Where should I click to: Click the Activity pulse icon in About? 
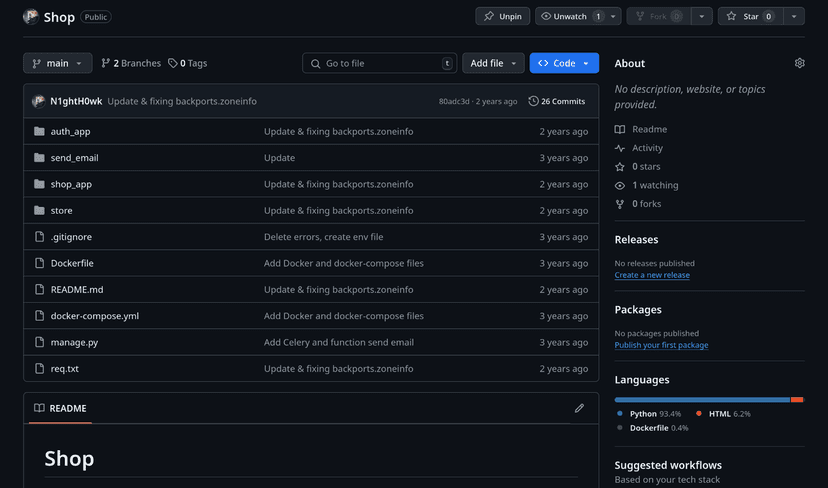coord(620,148)
